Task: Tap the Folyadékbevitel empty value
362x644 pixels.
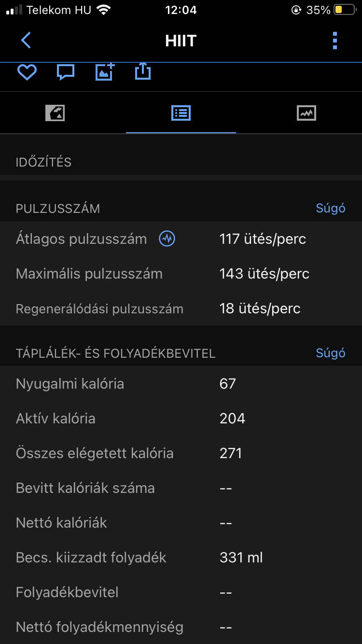Action: pos(226,592)
